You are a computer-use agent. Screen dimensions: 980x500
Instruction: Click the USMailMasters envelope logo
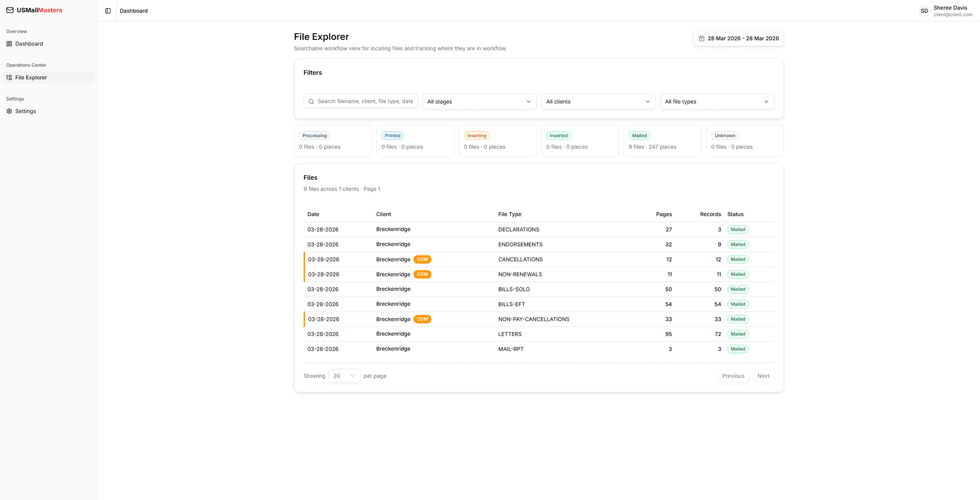(10, 10)
